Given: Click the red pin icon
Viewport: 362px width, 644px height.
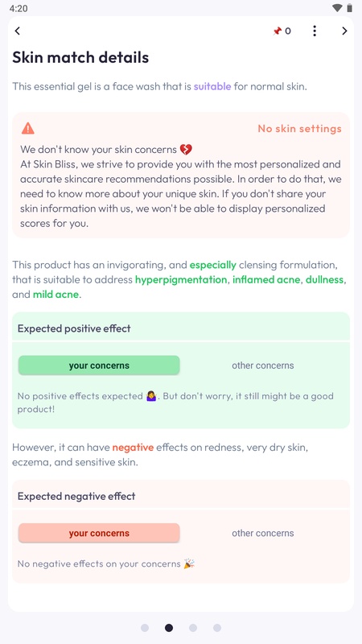Looking at the screenshot, I should coord(277,31).
